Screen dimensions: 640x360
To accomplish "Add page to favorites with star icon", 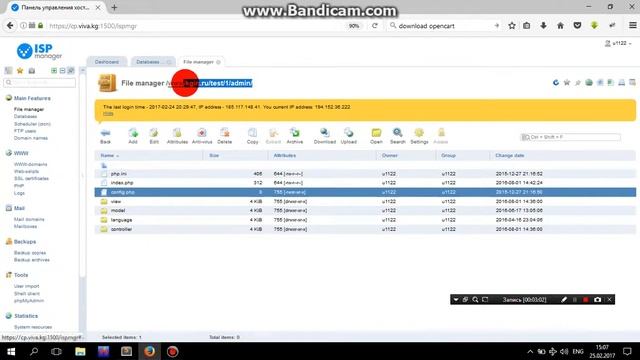I will 567,83.
